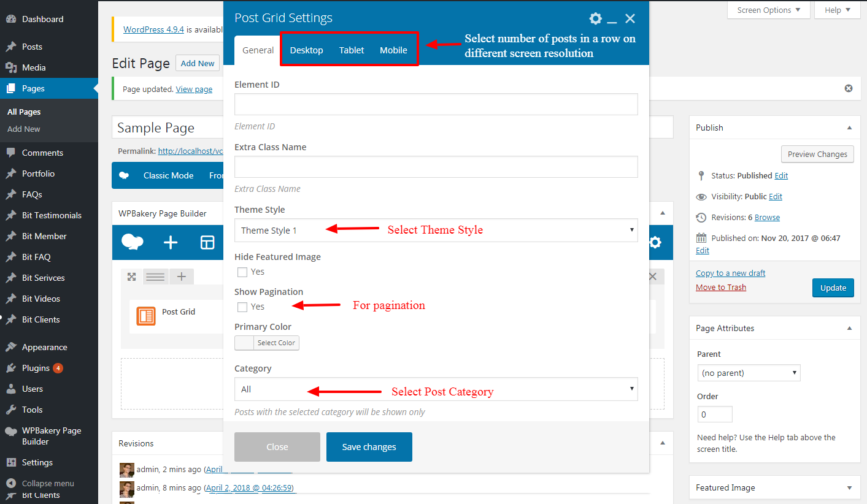This screenshot has width=867, height=504.
Task: Click the orange Post Grid element icon
Action: 146,316
